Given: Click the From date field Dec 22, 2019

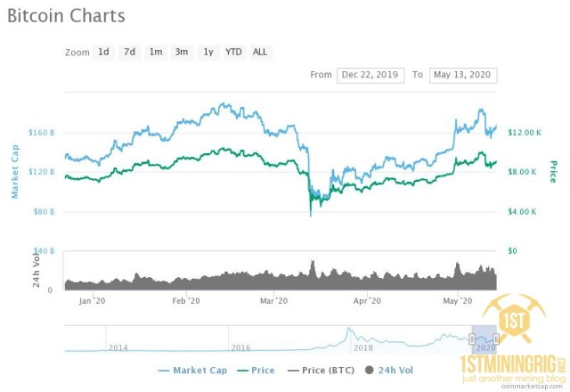Looking at the screenshot, I should coord(370,75).
